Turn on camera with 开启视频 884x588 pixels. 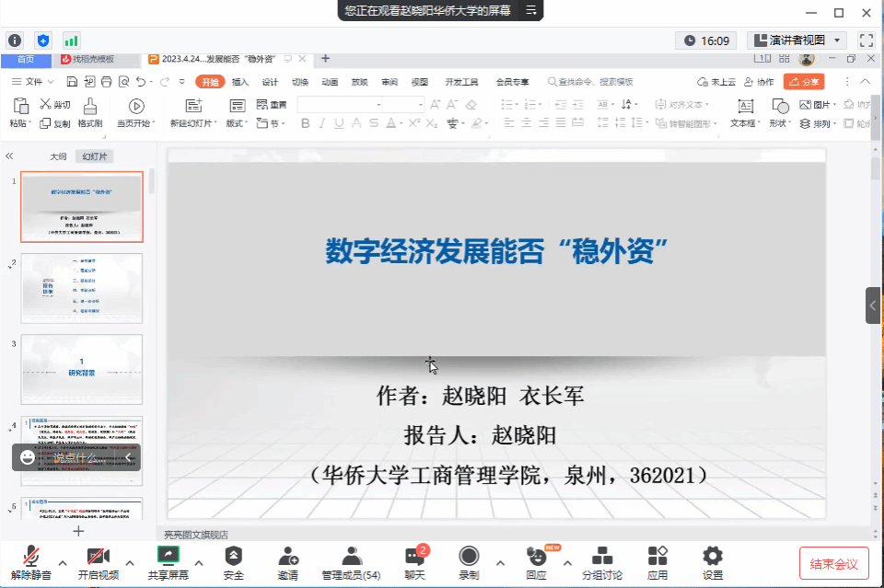click(x=98, y=562)
